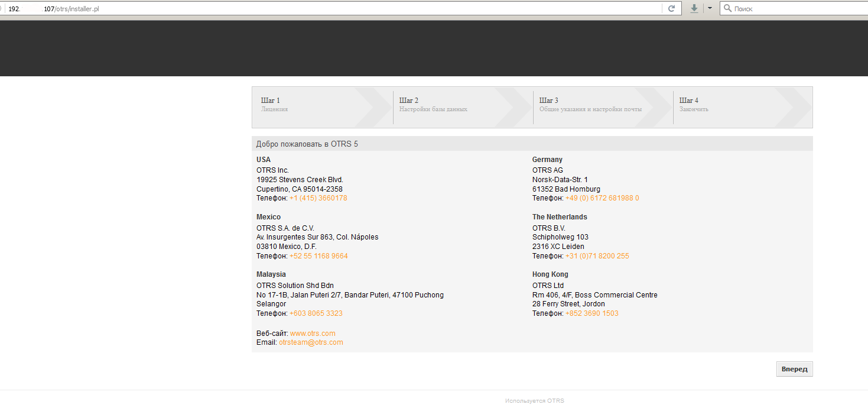Viewport: 868px width, 411px height.
Task: Click the Mexico heading
Action: pos(269,217)
